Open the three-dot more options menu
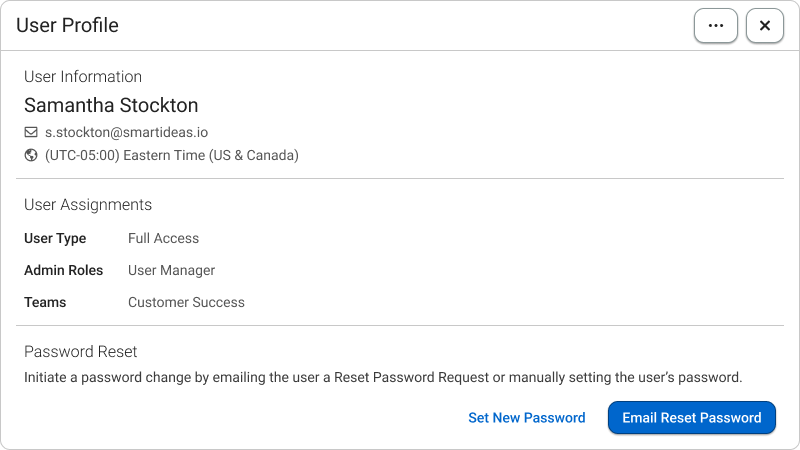 [715, 26]
